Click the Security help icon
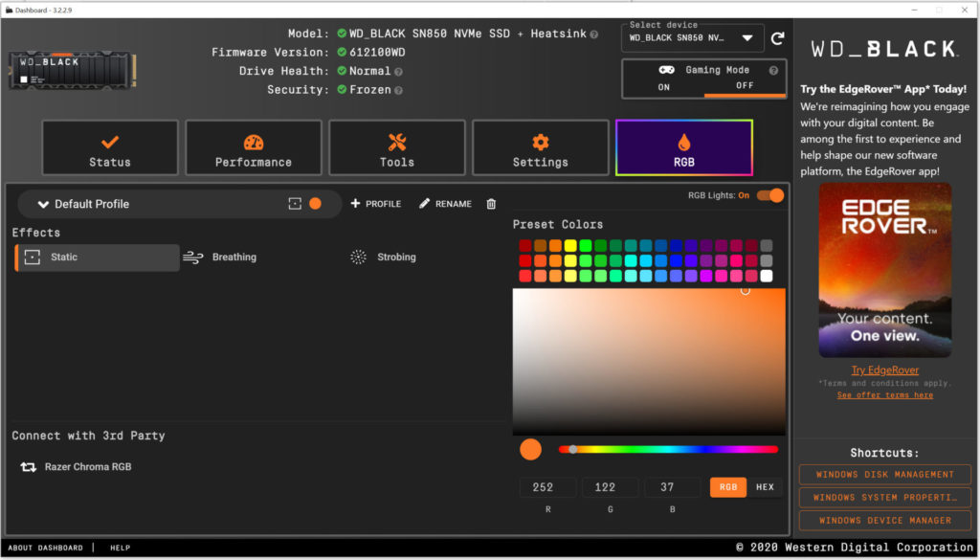Image resolution: width=980 pixels, height=560 pixels. 399,91
